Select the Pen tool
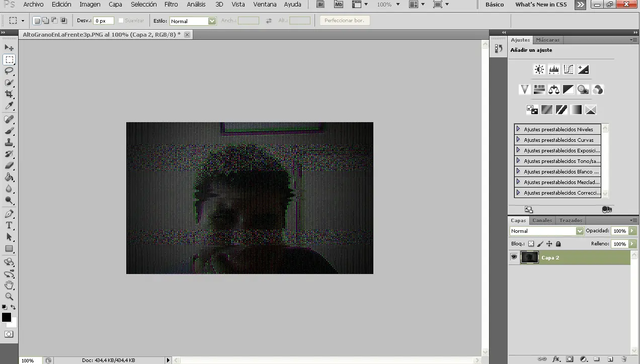The height and width of the screenshot is (364, 640). click(9, 214)
